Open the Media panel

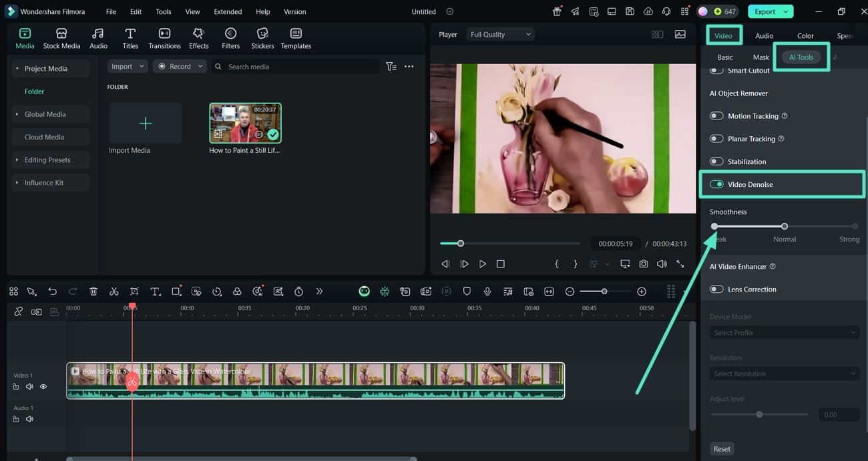[25, 39]
